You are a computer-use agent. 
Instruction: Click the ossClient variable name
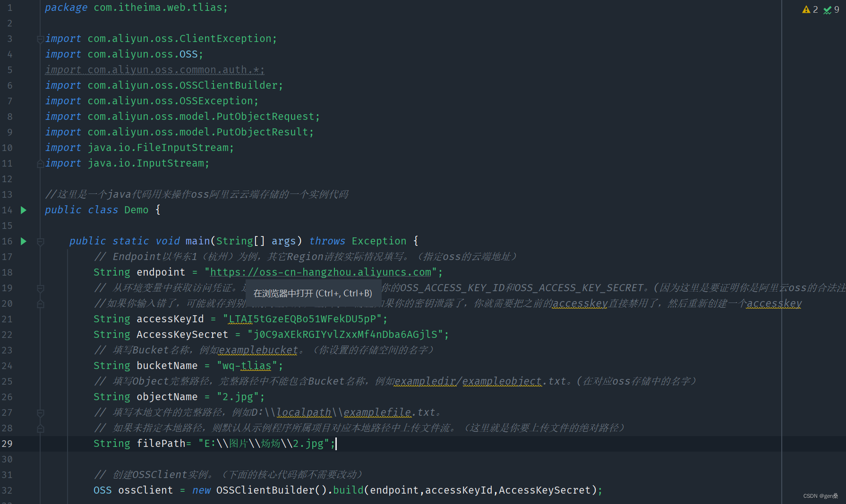click(x=145, y=490)
